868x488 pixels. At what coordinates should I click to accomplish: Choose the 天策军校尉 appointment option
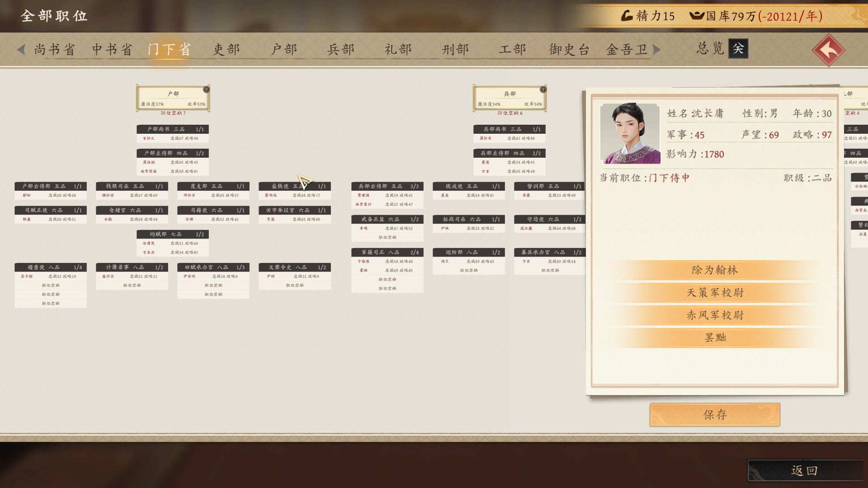(x=715, y=292)
